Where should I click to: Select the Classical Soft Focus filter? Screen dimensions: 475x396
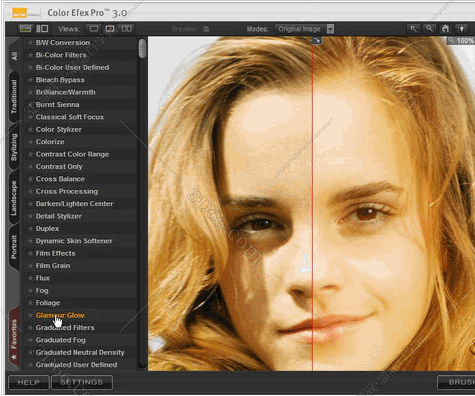tap(80, 117)
